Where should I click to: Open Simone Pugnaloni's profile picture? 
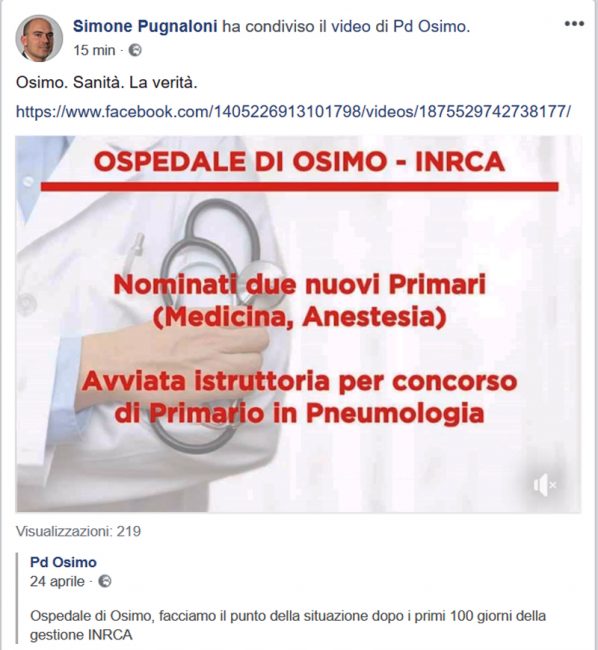[x=39, y=38]
